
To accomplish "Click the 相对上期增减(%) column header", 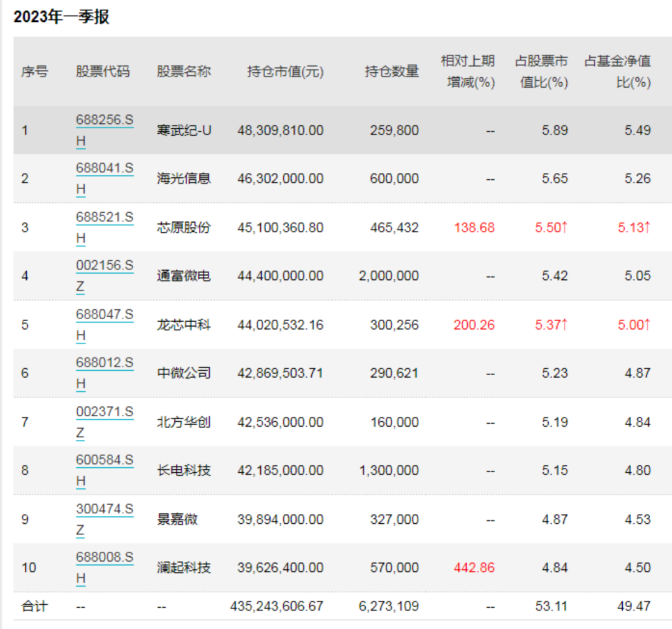I will pos(468,71).
